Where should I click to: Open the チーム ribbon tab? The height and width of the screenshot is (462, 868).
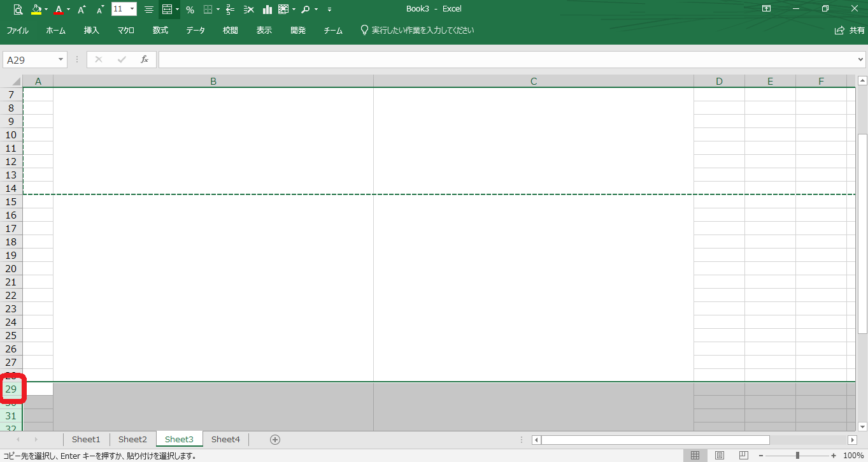tap(333, 31)
